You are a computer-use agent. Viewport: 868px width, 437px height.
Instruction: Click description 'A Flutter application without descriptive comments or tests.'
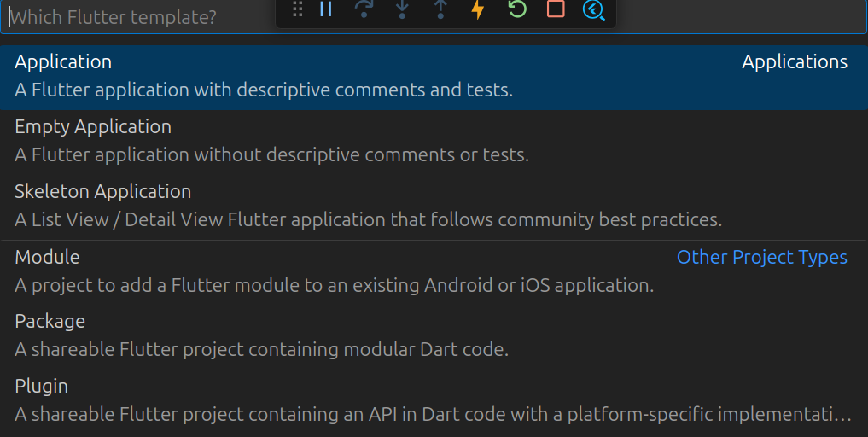click(271, 155)
